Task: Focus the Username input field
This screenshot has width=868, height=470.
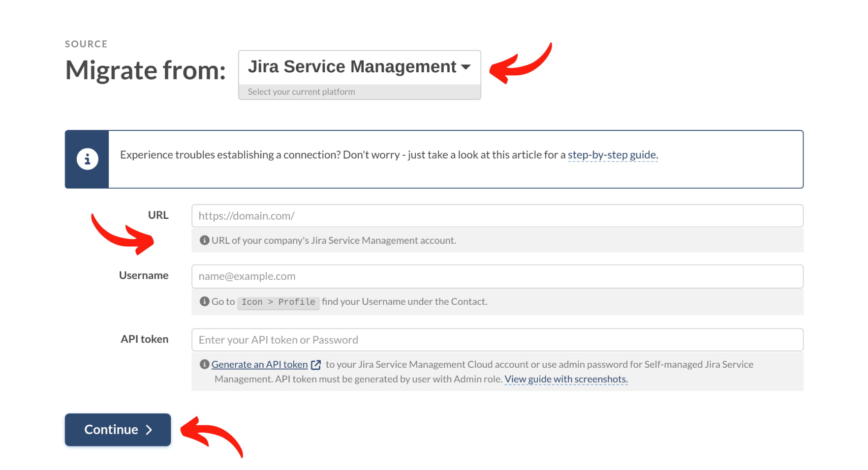Action: point(497,276)
